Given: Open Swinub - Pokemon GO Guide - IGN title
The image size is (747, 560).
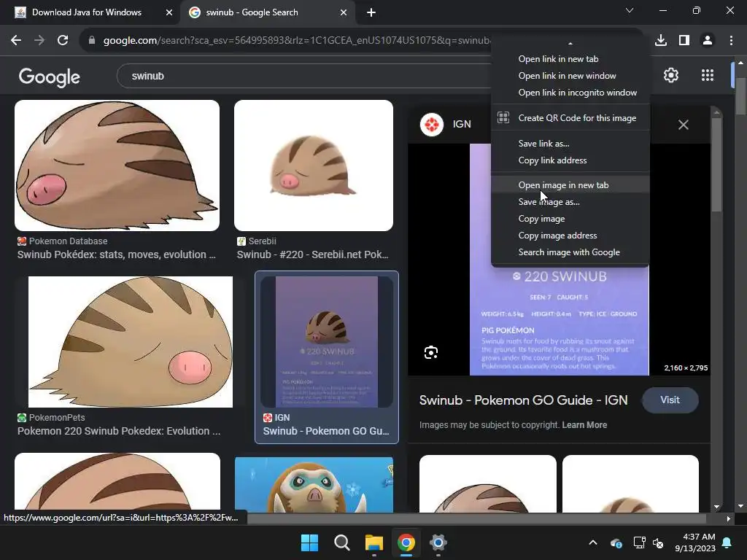Looking at the screenshot, I should (x=523, y=400).
